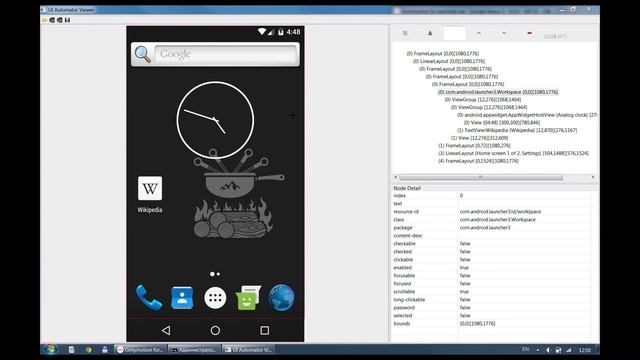Click the Contacts dock icon

click(182, 298)
